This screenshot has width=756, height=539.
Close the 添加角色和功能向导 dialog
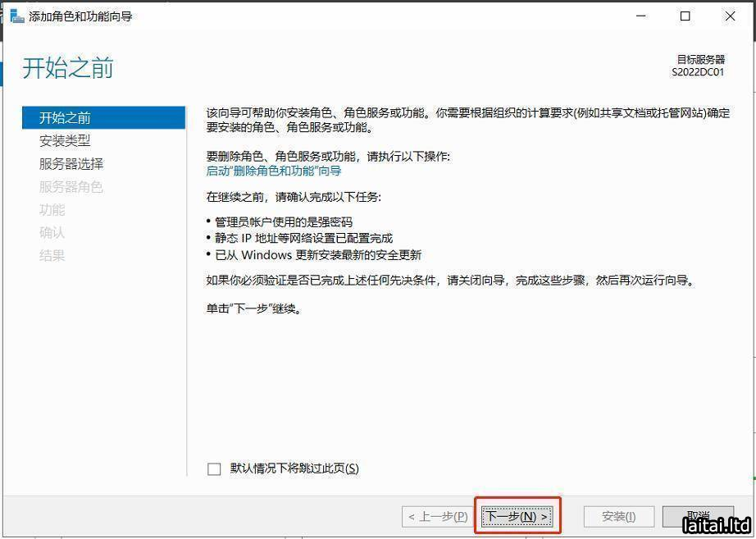point(730,16)
